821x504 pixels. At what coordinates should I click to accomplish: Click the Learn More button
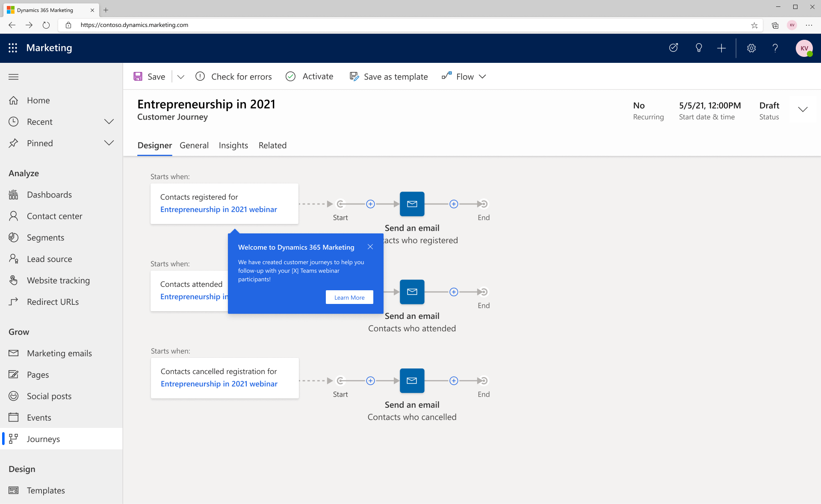349,298
